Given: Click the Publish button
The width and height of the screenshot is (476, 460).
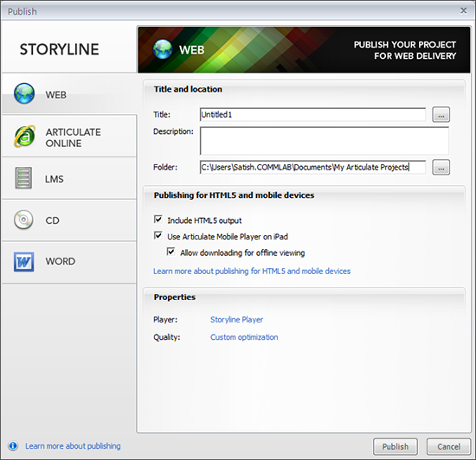Looking at the screenshot, I should point(396,447).
